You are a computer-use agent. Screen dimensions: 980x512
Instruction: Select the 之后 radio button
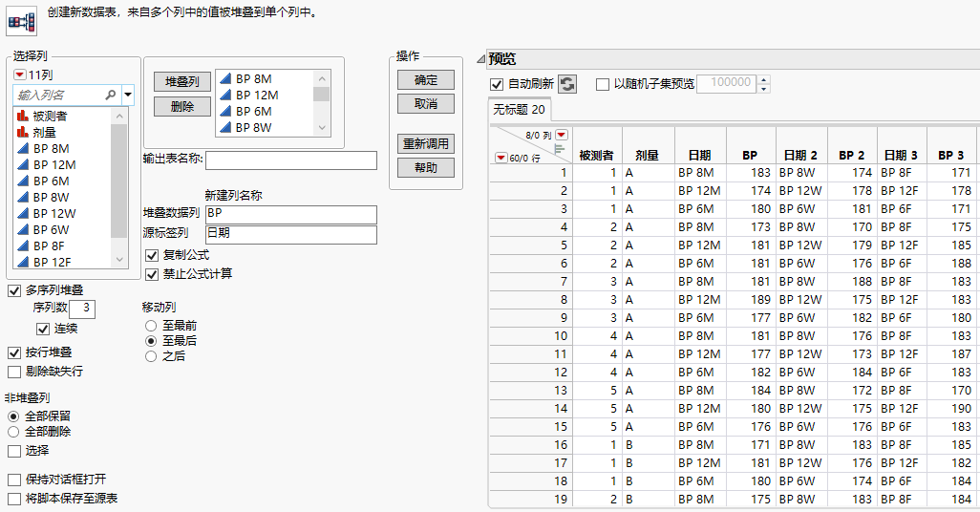(x=151, y=356)
